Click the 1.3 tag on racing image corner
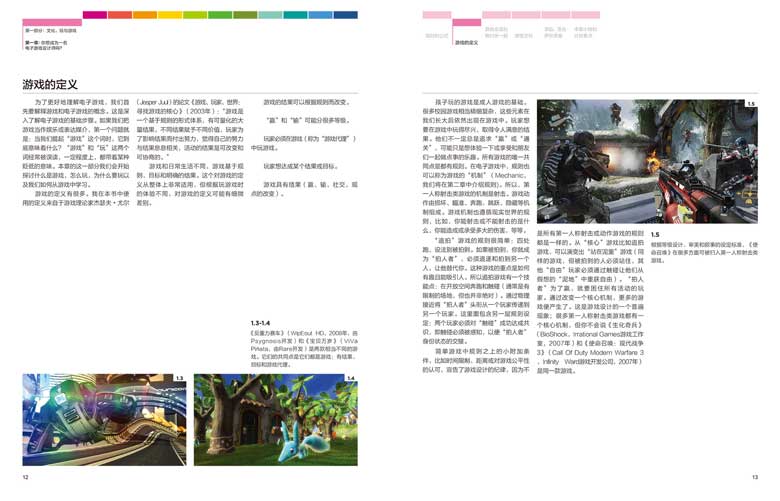780x501 pixels. 180,378
